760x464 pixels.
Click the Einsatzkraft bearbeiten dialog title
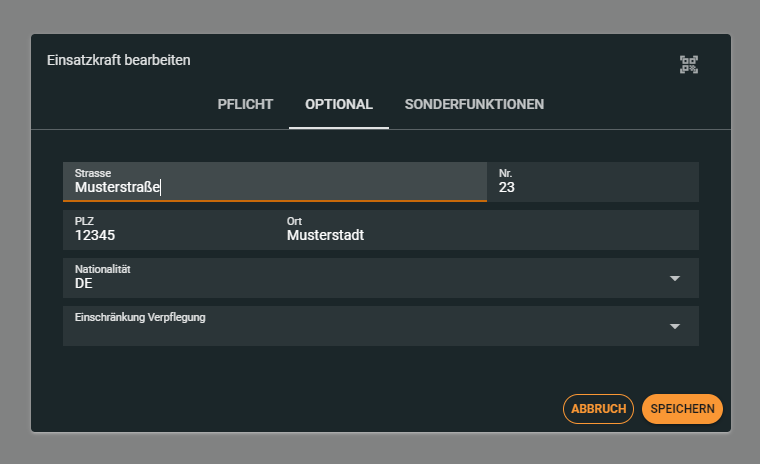click(x=119, y=60)
